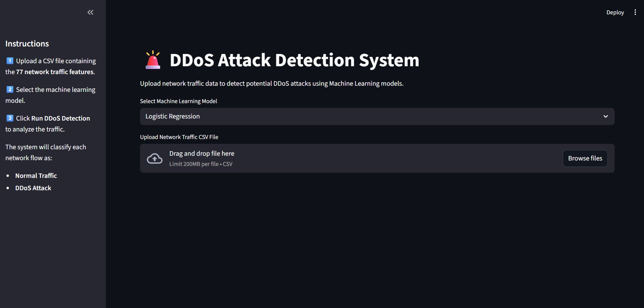Click the blue number 2 icon
Viewport: 644px width, 308px height.
(10, 89)
